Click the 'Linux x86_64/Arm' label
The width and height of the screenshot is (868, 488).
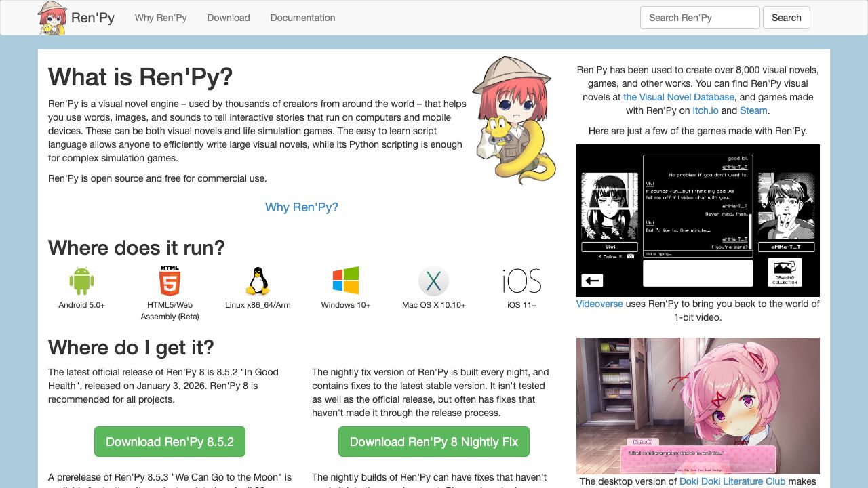(x=258, y=305)
